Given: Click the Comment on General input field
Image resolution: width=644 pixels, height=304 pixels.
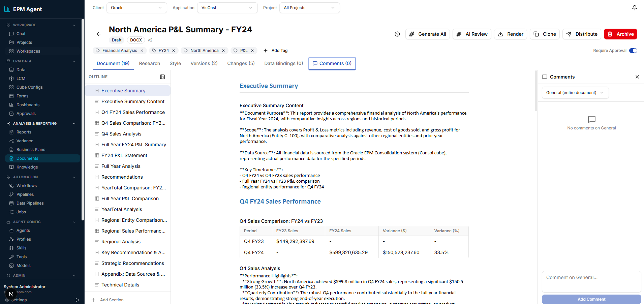Looking at the screenshot, I should 591,282.
